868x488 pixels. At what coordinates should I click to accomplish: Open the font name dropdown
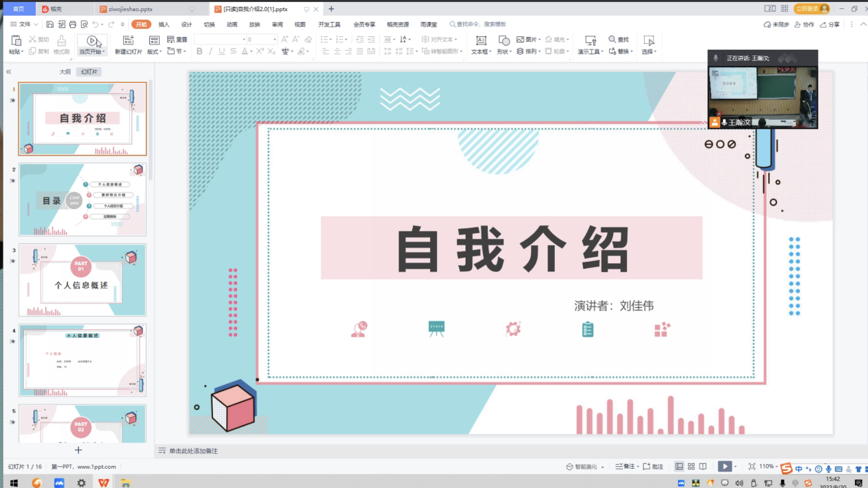(219, 40)
